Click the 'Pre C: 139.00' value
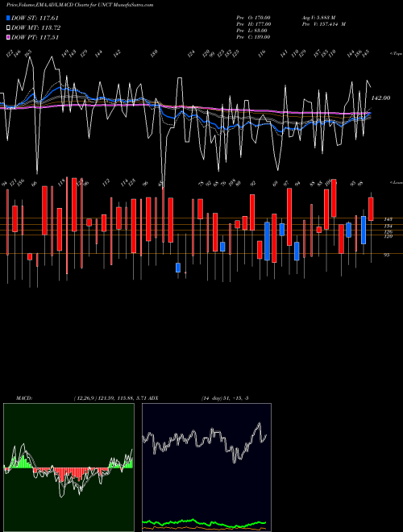The image size is (403, 532). 253,37
